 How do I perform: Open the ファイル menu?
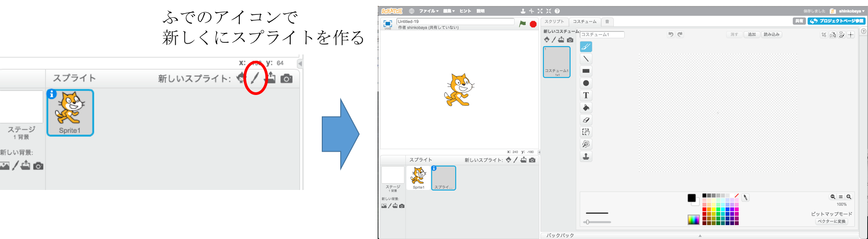click(x=429, y=11)
